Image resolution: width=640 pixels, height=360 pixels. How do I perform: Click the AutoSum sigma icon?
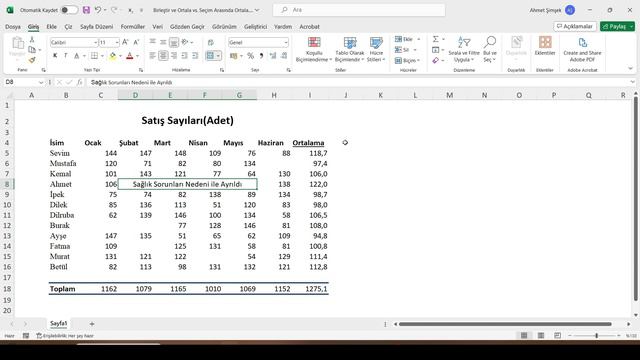click(x=436, y=39)
